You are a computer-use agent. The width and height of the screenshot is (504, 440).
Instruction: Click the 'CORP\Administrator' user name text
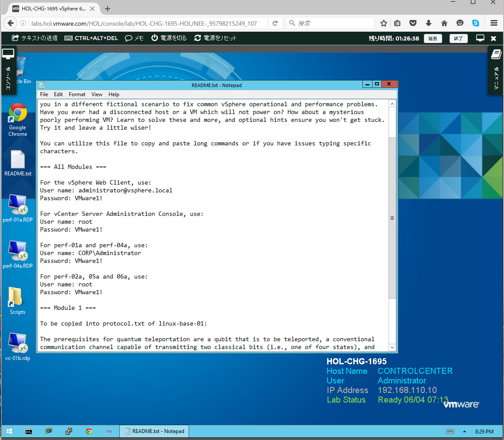110,253
